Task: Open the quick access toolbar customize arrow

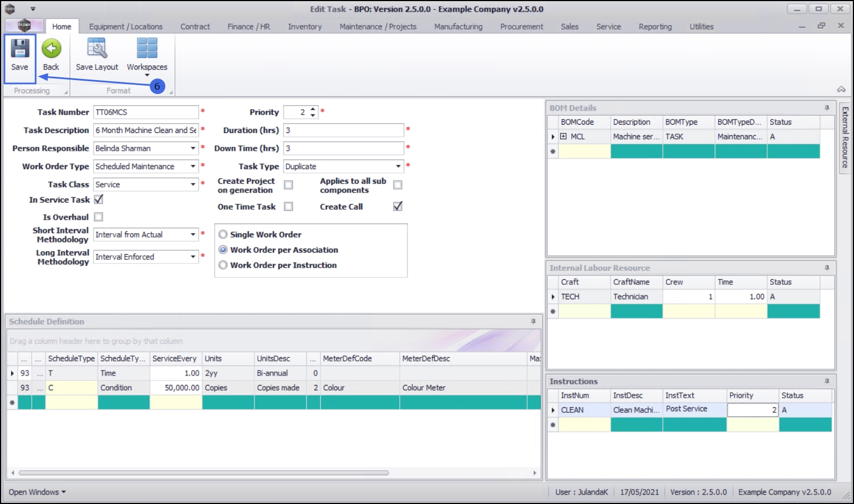Action: tap(33, 9)
